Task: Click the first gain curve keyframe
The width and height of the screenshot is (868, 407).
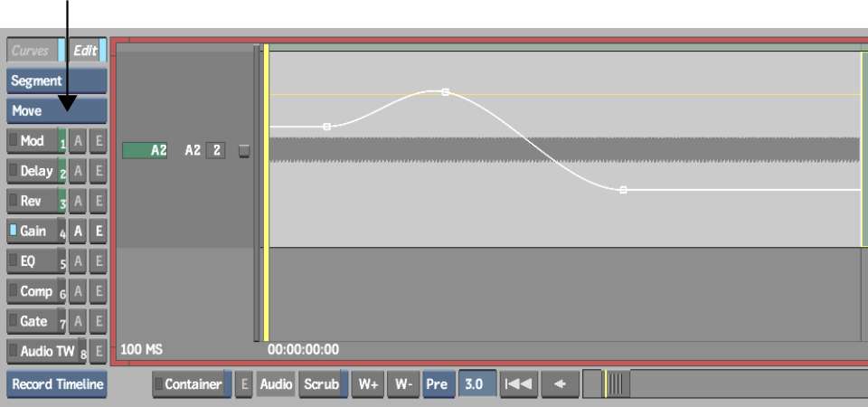Action: click(x=326, y=127)
